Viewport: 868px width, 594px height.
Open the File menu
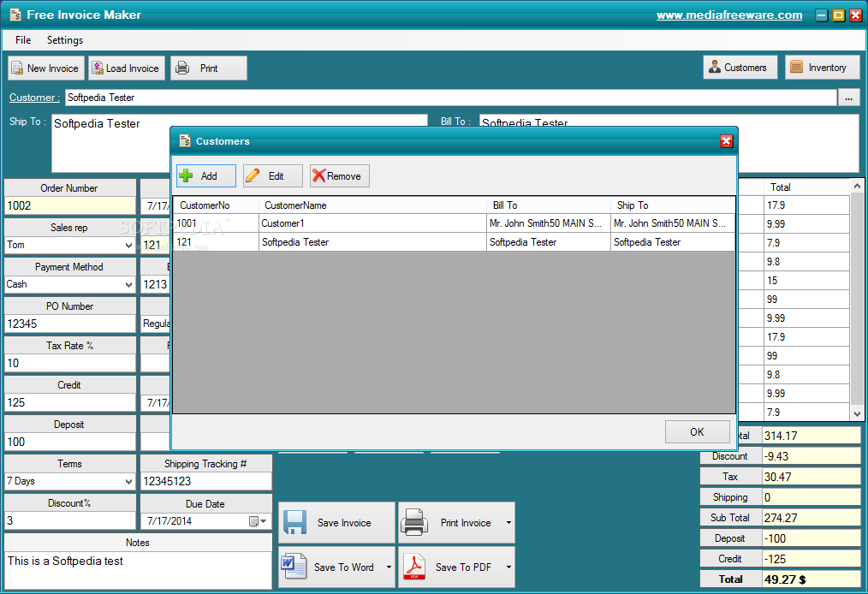coord(23,40)
